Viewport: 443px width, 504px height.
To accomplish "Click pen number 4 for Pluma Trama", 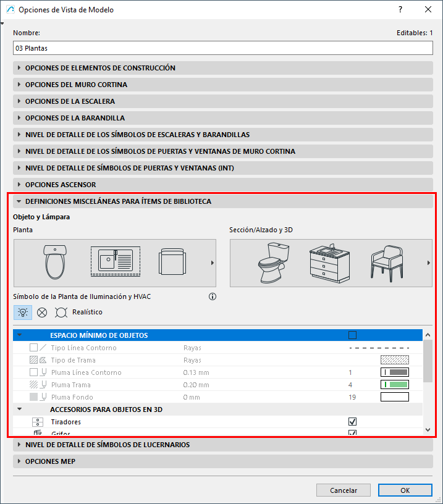I will tap(350, 385).
